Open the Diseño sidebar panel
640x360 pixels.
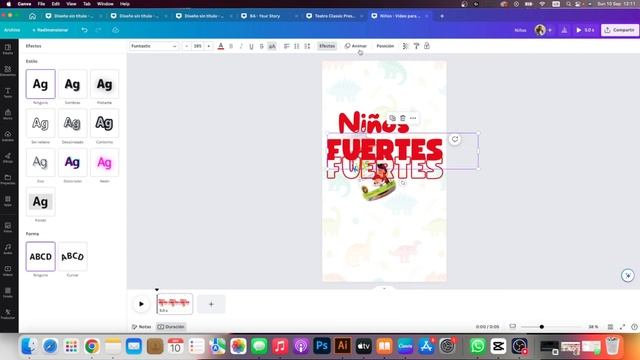point(8,49)
